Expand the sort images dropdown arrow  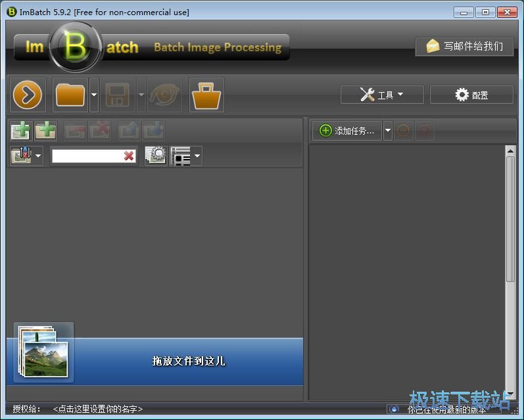(x=38, y=156)
